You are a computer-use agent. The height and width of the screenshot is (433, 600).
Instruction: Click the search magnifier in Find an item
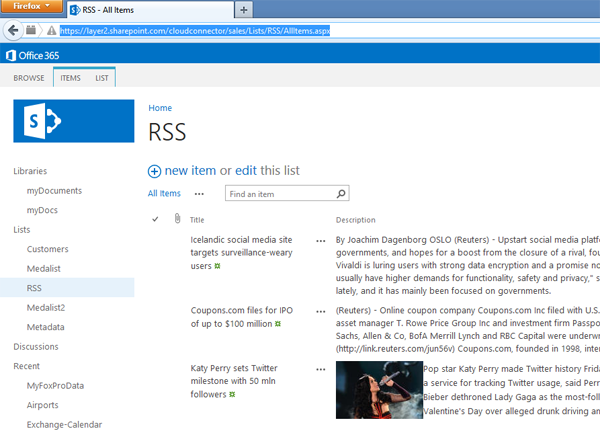click(341, 194)
